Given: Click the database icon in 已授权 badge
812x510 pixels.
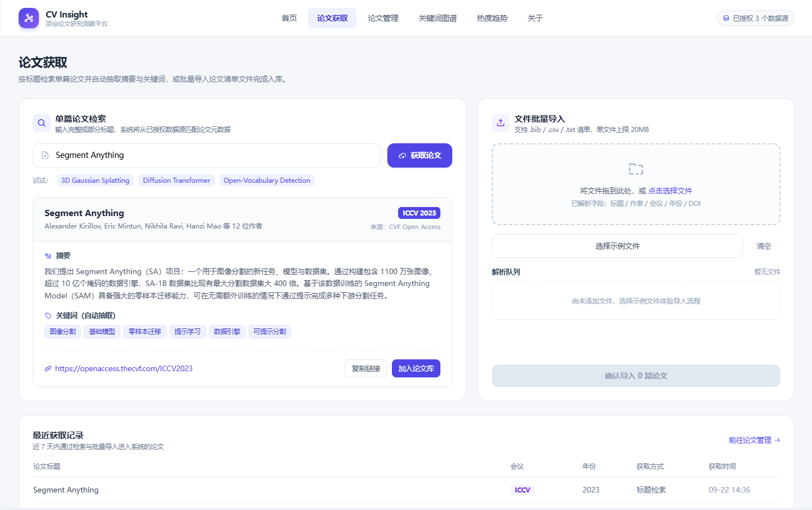Looking at the screenshot, I should coord(726,19).
